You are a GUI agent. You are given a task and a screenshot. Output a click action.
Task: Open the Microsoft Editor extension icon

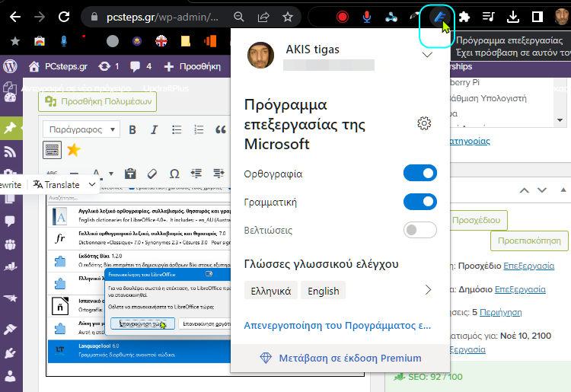[x=440, y=17]
